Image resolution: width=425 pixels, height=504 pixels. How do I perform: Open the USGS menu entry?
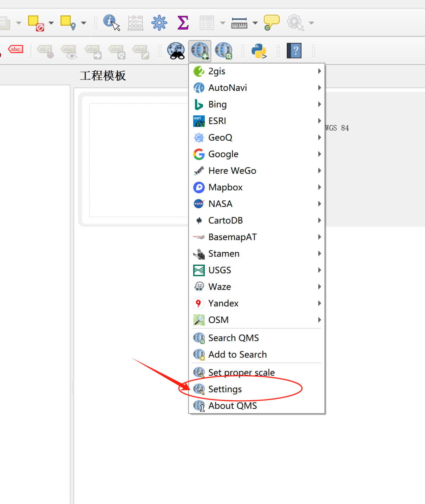tap(257, 270)
